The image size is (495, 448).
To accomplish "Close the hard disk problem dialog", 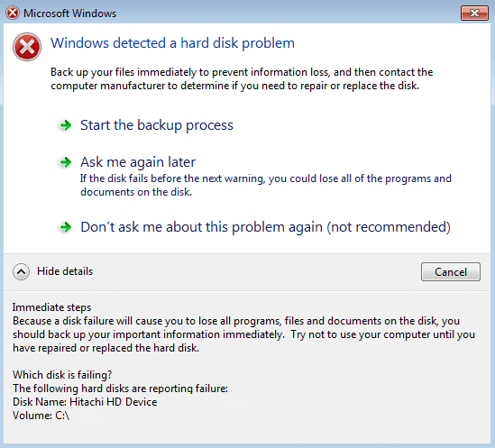I will (x=474, y=13).
